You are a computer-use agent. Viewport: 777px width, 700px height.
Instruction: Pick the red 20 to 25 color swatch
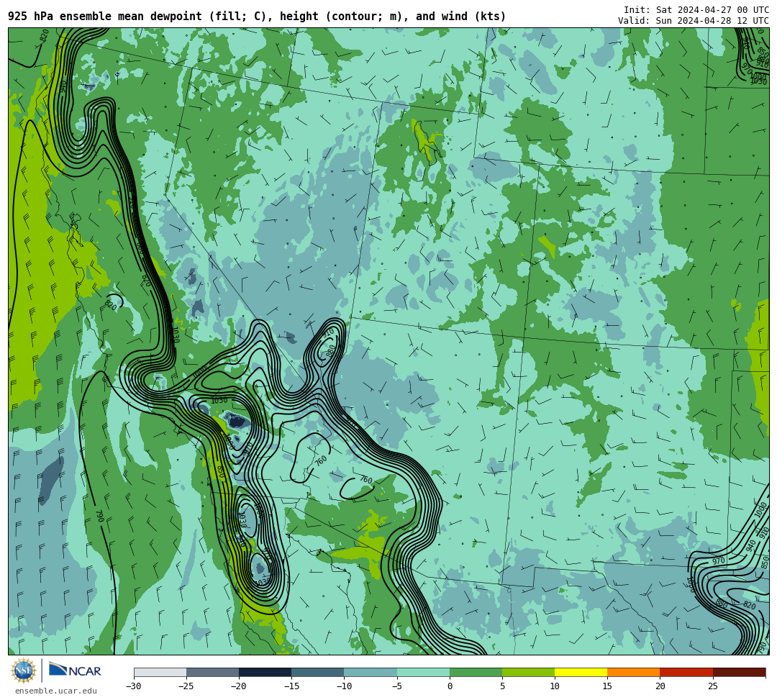tap(686, 672)
